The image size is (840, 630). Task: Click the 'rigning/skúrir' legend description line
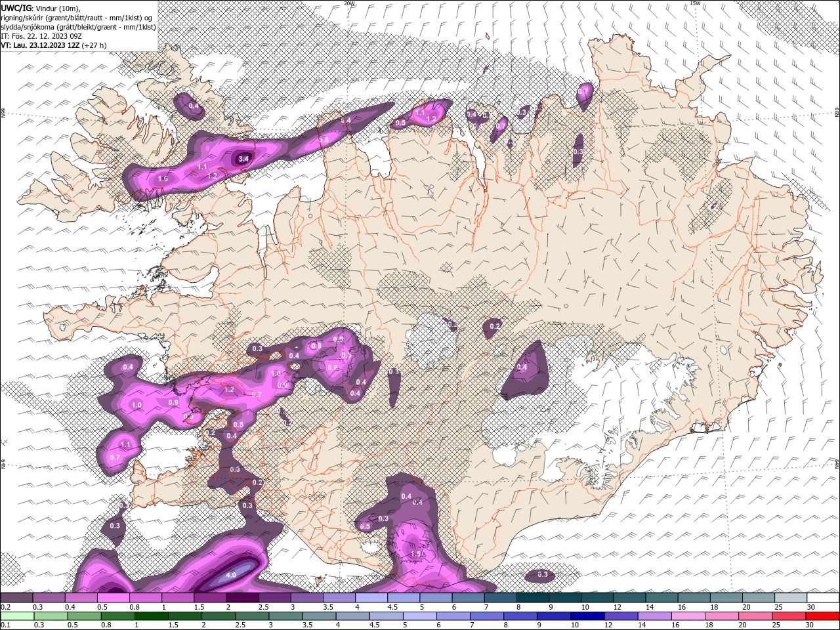[x=77, y=17]
